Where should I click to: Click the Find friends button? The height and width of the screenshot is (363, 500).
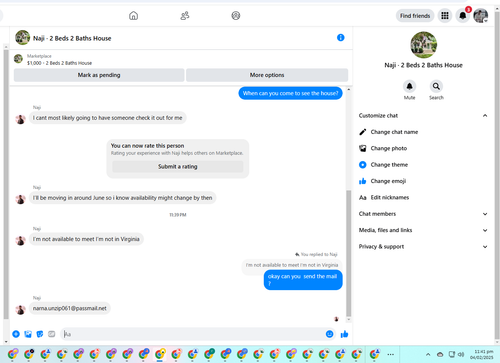point(415,16)
